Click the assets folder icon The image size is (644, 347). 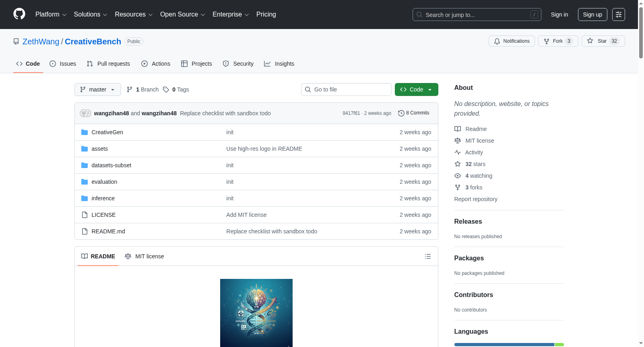click(x=85, y=149)
